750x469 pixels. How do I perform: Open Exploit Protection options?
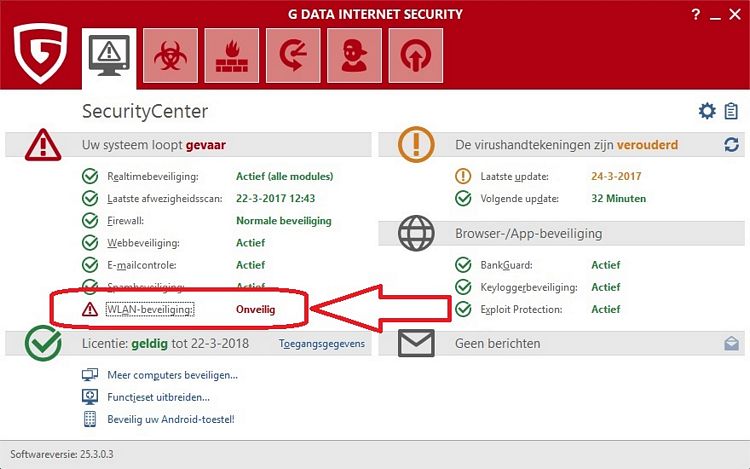(521, 309)
